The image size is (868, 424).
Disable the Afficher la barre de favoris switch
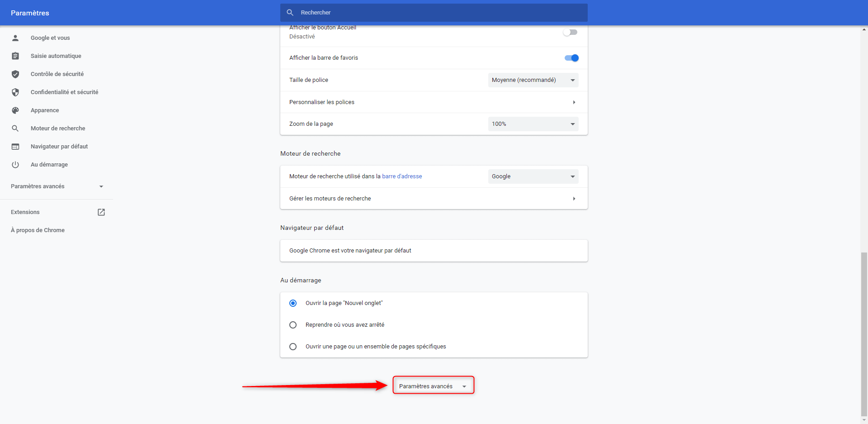571,58
